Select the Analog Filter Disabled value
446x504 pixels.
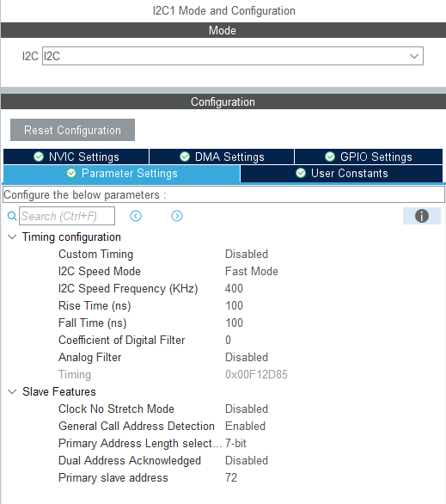(247, 358)
